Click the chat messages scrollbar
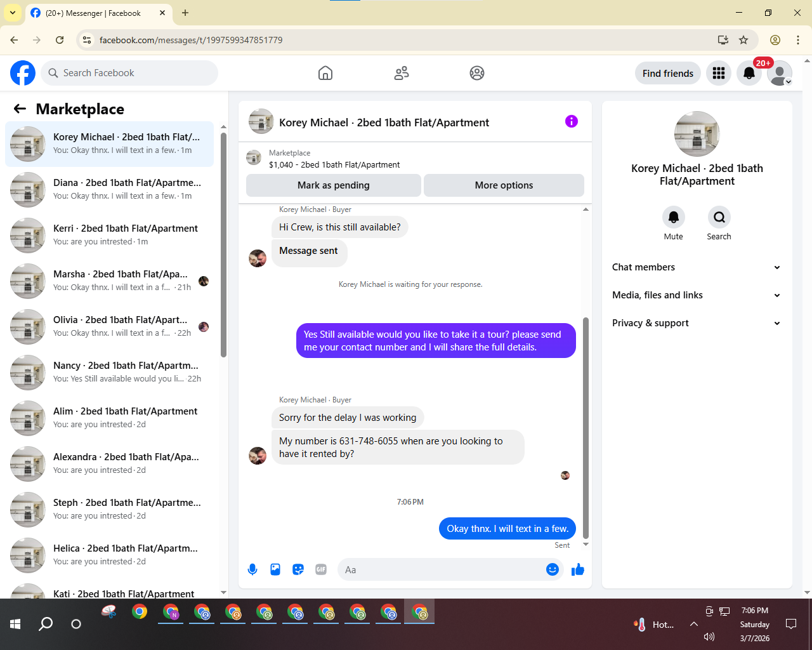This screenshot has height=650, width=812. (x=586, y=428)
